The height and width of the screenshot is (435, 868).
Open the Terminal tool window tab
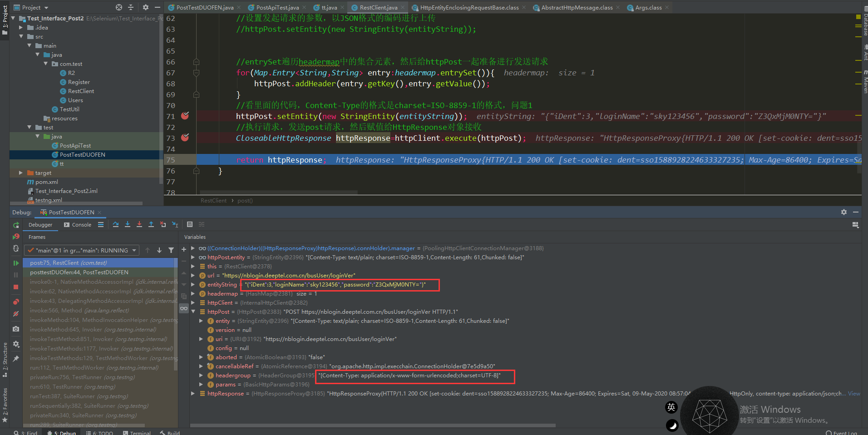[x=136, y=433]
